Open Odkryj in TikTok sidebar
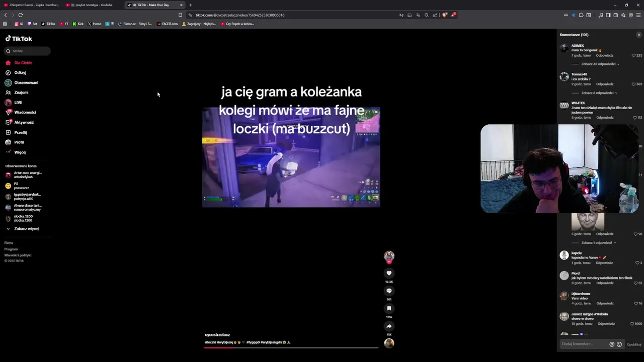Image resolution: width=644 pixels, height=362 pixels. tap(16, 73)
